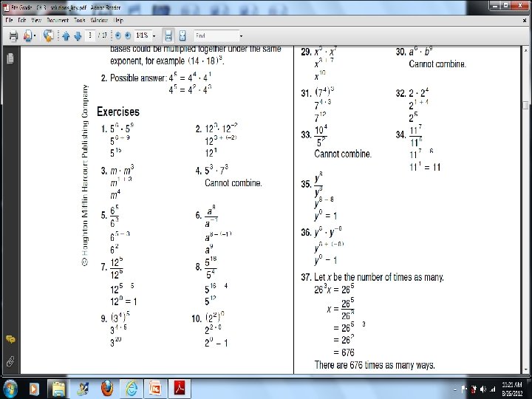Click the Print icon in the toolbar
The width and height of the screenshot is (532, 399).
[x=13, y=35]
